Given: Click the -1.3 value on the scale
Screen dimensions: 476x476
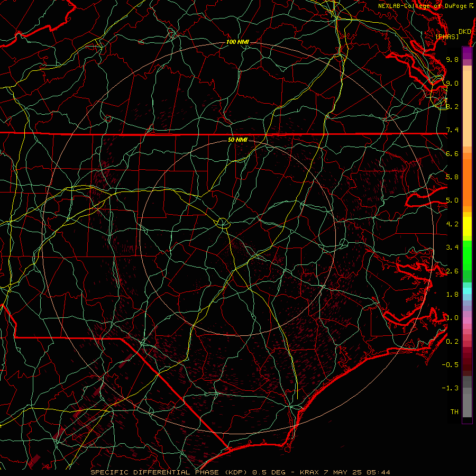Looking at the screenshot, I should 450,388.
